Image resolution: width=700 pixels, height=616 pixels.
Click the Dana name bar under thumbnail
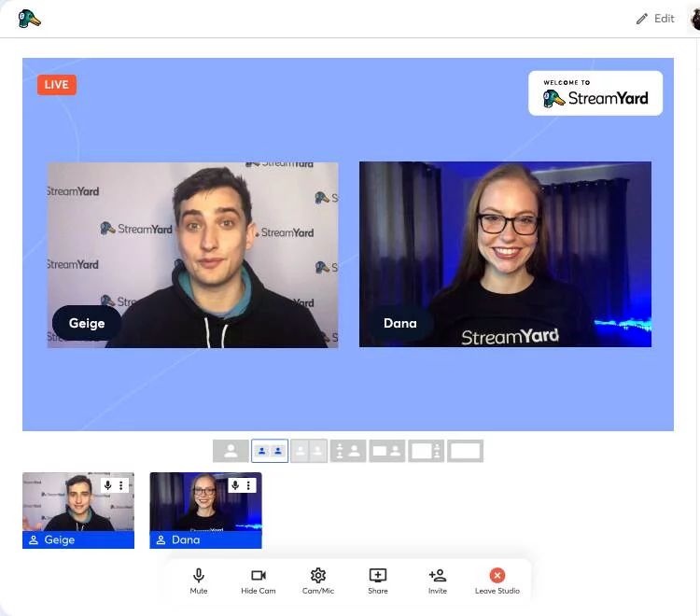pyautogui.click(x=206, y=539)
